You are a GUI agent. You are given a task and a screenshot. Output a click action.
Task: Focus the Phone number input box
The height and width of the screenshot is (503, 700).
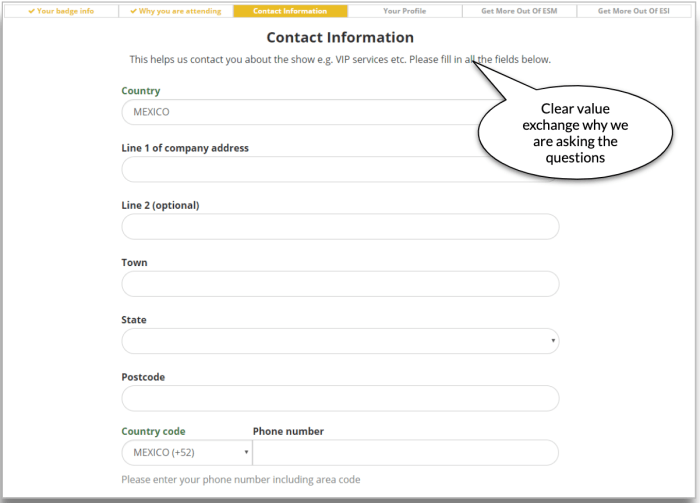pyautogui.click(x=405, y=453)
